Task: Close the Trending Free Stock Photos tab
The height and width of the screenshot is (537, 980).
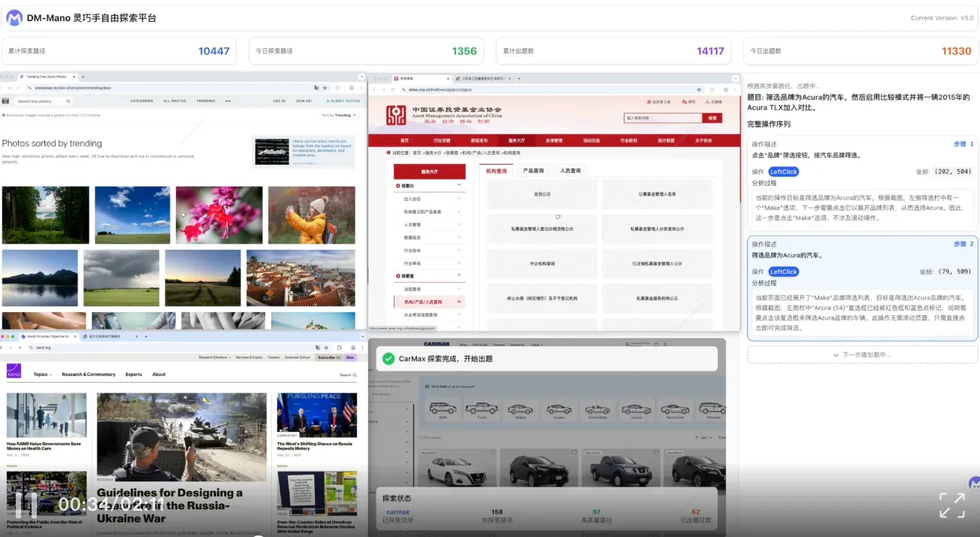Action: (x=73, y=77)
